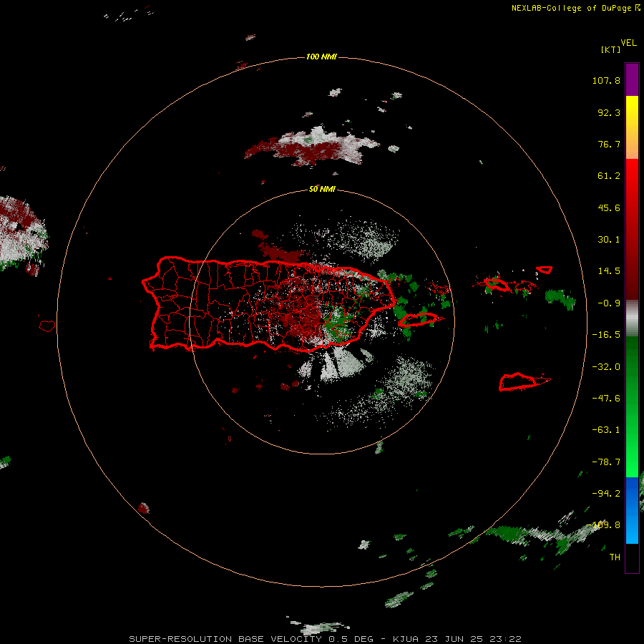Select the -109.8 velocity scale value

[x=604, y=525]
